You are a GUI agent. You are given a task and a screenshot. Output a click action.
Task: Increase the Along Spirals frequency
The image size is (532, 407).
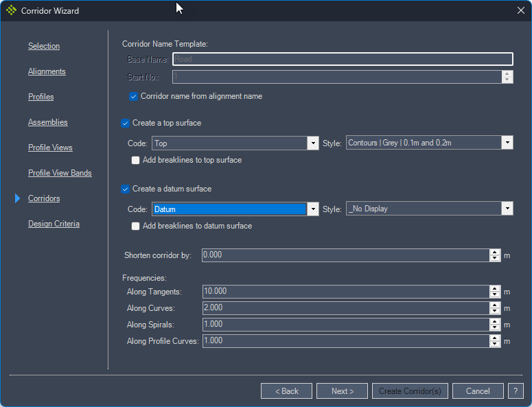[x=495, y=321]
